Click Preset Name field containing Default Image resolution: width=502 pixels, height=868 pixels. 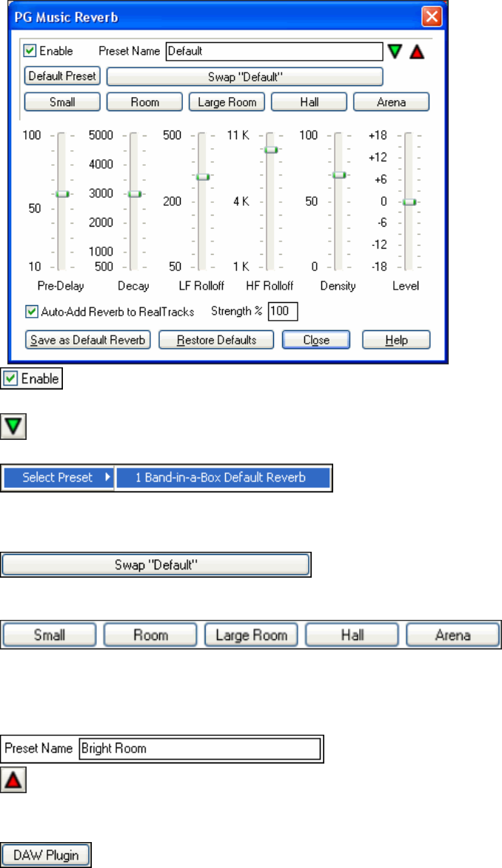coord(275,51)
